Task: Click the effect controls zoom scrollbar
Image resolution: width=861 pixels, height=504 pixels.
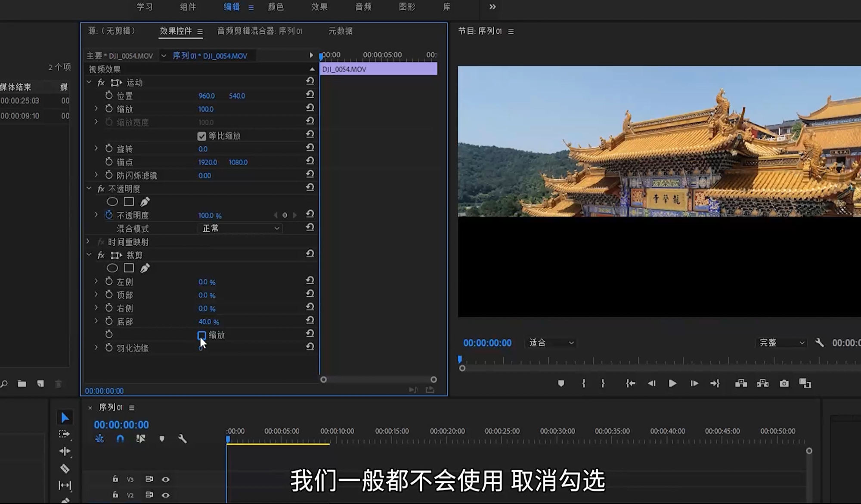Action: coord(378,380)
